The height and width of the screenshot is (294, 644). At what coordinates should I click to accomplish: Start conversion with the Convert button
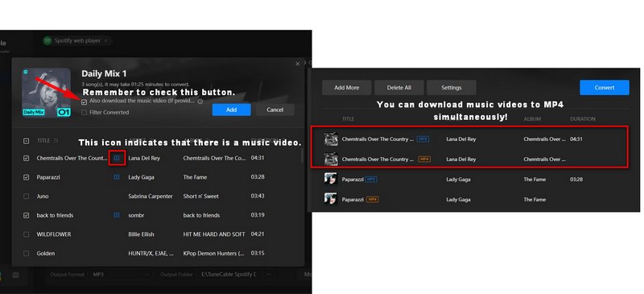tap(605, 88)
